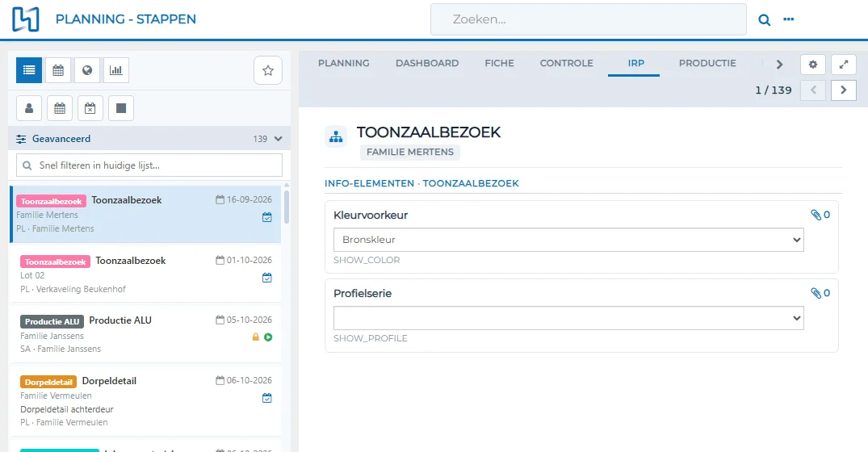868x452 pixels.
Task: Click the SHOW_COLOR field code
Action: (367, 260)
